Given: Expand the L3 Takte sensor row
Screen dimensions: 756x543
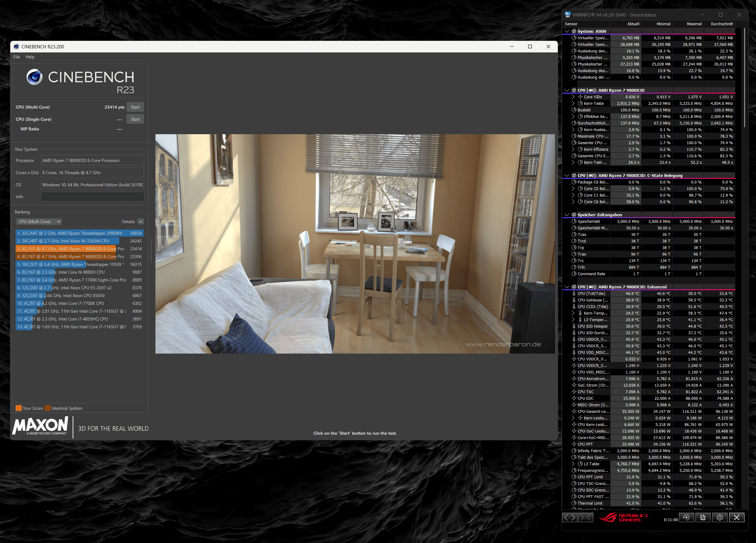Looking at the screenshot, I should tap(573, 464).
